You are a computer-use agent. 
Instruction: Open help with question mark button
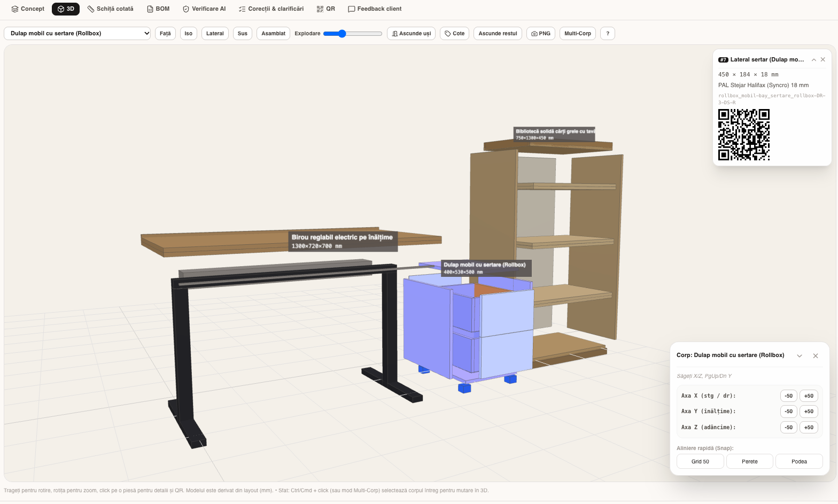pos(608,33)
